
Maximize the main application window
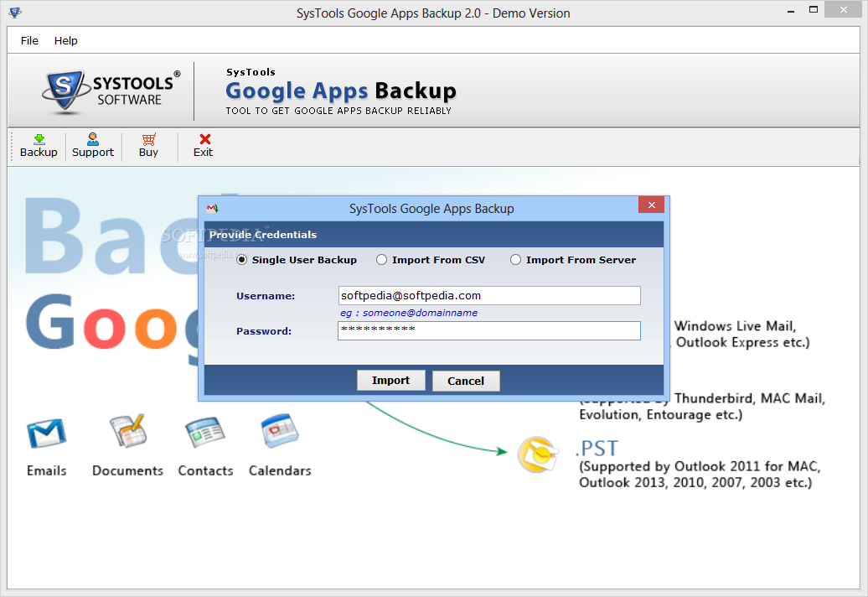pos(814,10)
